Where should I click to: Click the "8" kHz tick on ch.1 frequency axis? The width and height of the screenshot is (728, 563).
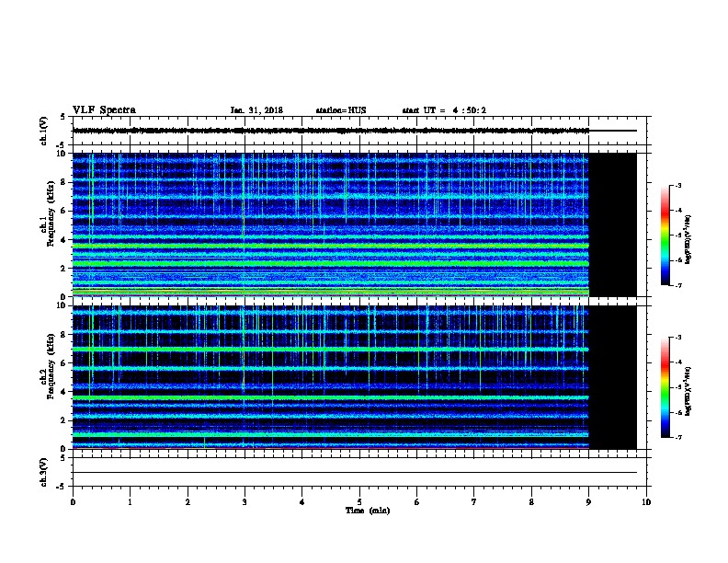pos(63,182)
